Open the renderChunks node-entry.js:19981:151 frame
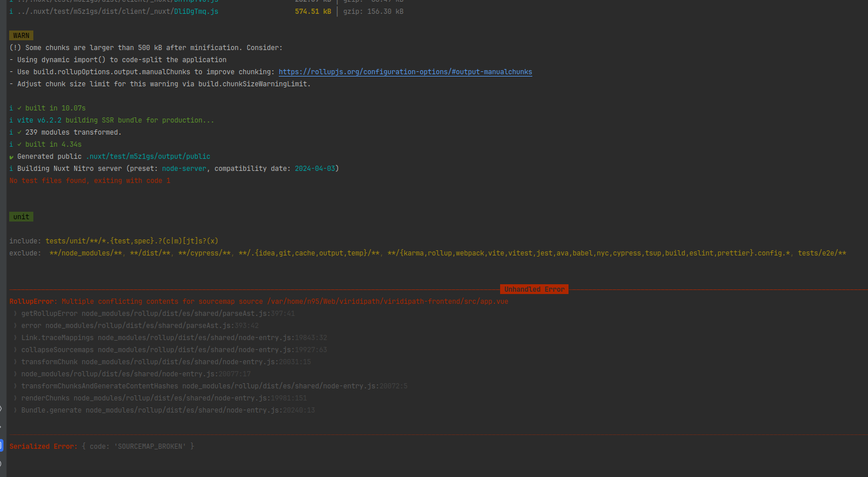The image size is (868, 477). point(164,398)
